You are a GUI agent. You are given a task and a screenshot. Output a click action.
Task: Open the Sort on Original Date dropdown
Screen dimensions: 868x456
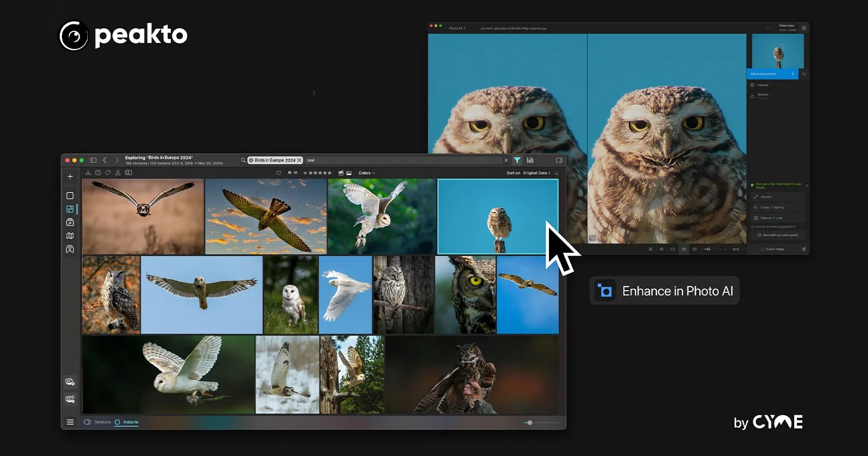pyautogui.click(x=528, y=173)
